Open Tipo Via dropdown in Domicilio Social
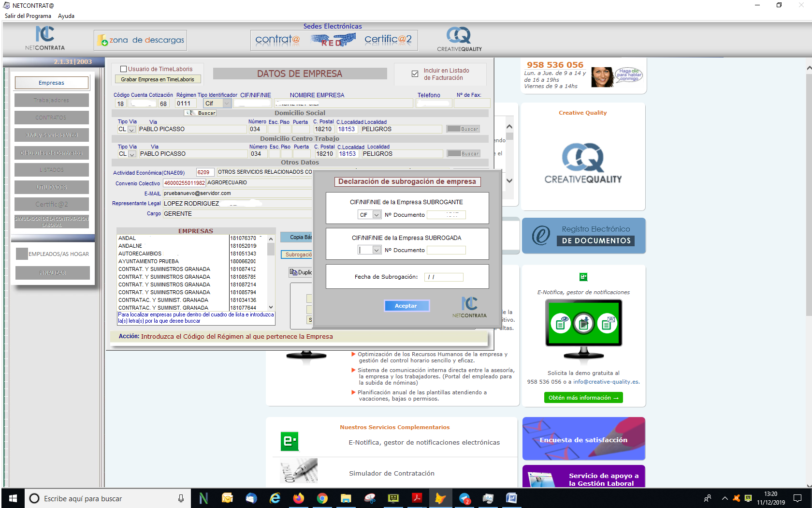The height and width of the screenshot is (508, 812). point(131,129)
